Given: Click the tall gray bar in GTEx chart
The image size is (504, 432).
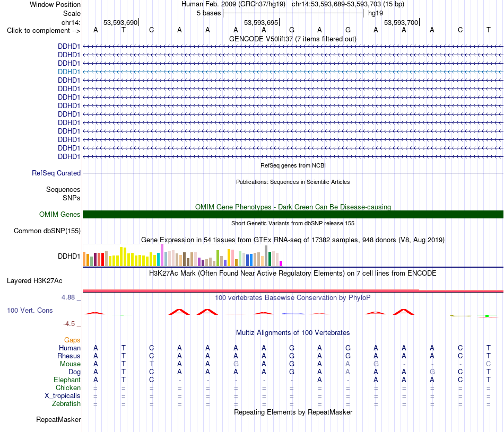Looking at the screenshot, I should click(x=266, y=255).
